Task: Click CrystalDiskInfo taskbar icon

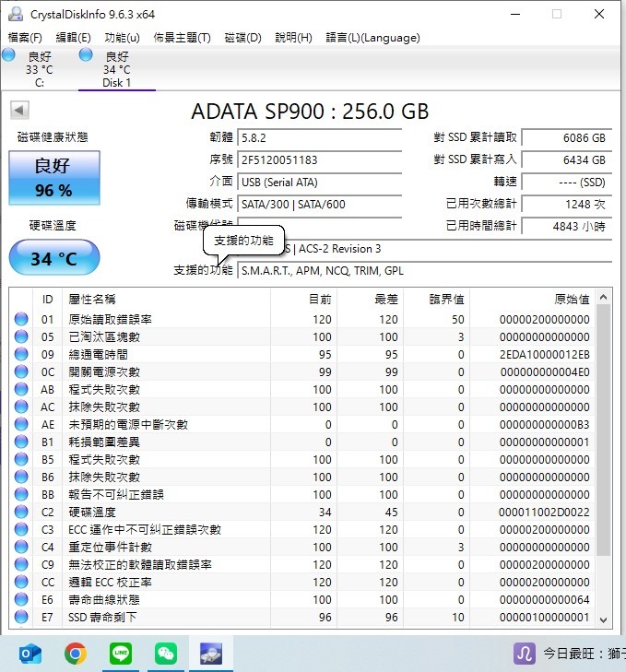Action: [211, 654]
